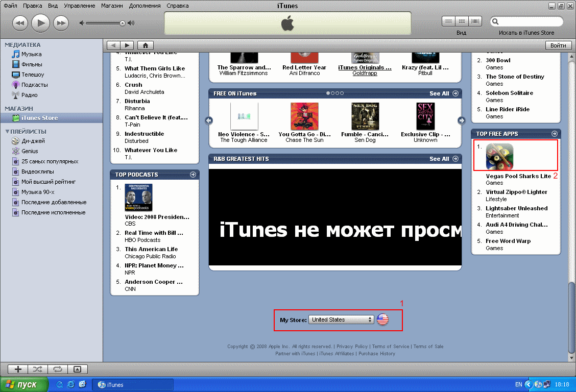Click the shuffle icon at bottom left
This screenshot has width=576, height=392.
[38, 369]
